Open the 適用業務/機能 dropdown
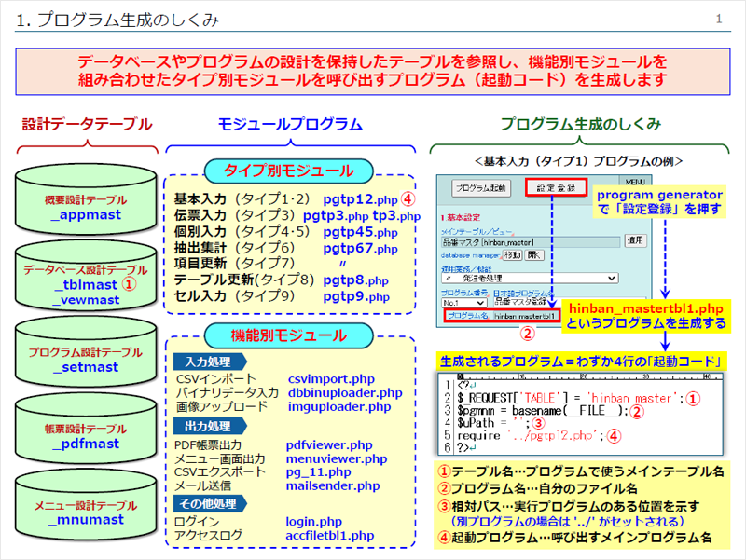 click(x=530, y=278)
